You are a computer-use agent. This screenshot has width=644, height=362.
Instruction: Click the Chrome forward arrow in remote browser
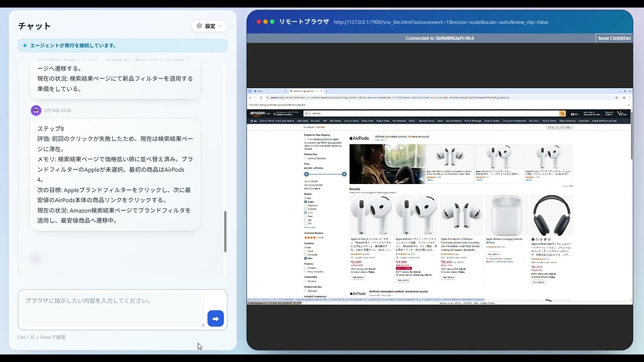255,98
